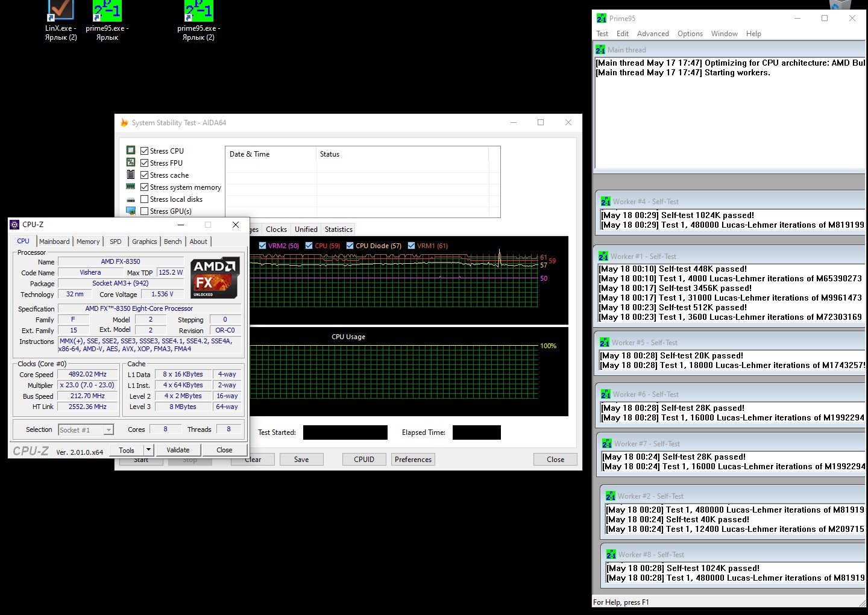This screenshot has height=615, width=868.
Task: Toggle the VRM2 graph legend checkbox
Action: click(x=262, y=245)
